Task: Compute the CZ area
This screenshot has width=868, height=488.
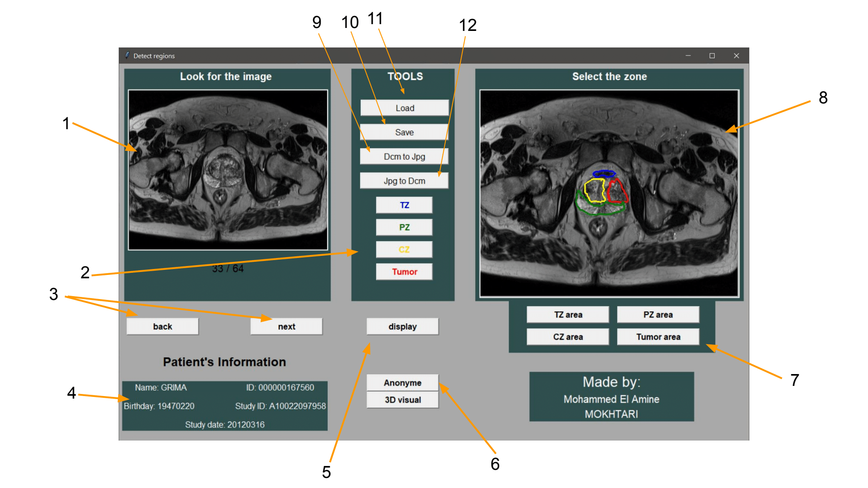Action: pyautogui.click(x=568, y=336)
